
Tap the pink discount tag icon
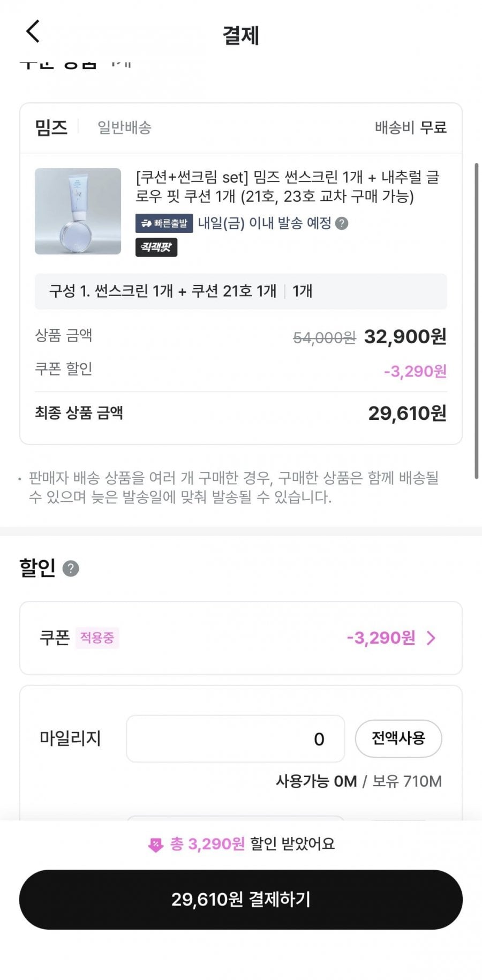pos(155,845)
